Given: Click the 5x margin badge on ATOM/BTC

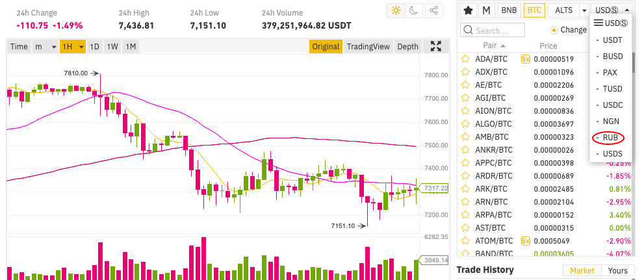Looking at the screenshot, I should (x=525, y=241).
